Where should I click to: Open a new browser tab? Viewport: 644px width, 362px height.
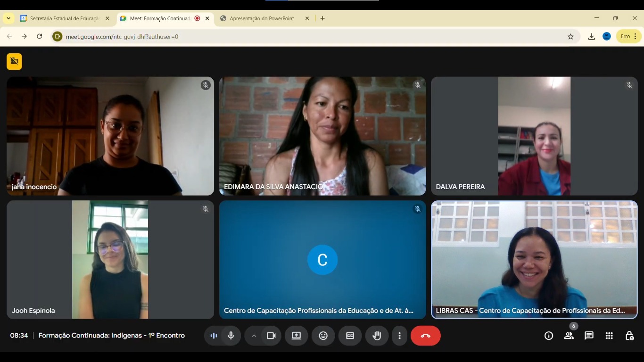pos(322,18)
